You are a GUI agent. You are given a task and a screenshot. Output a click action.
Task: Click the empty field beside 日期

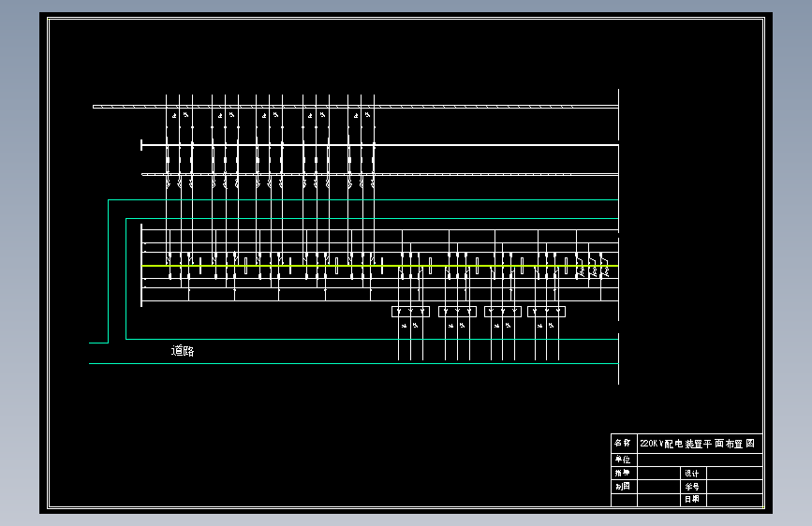734,500
